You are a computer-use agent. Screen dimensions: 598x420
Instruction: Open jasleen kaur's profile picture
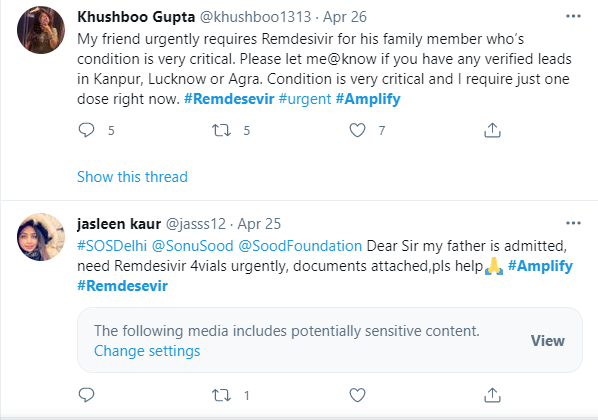pyautogui.click(x=41, y=237)
